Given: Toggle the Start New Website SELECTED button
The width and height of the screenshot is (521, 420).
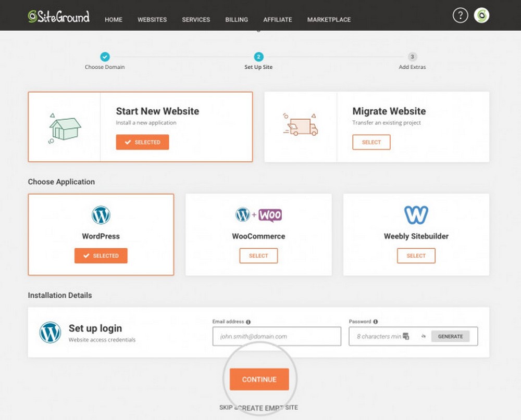Looking at the screenshot, I should tap(143, 142).
